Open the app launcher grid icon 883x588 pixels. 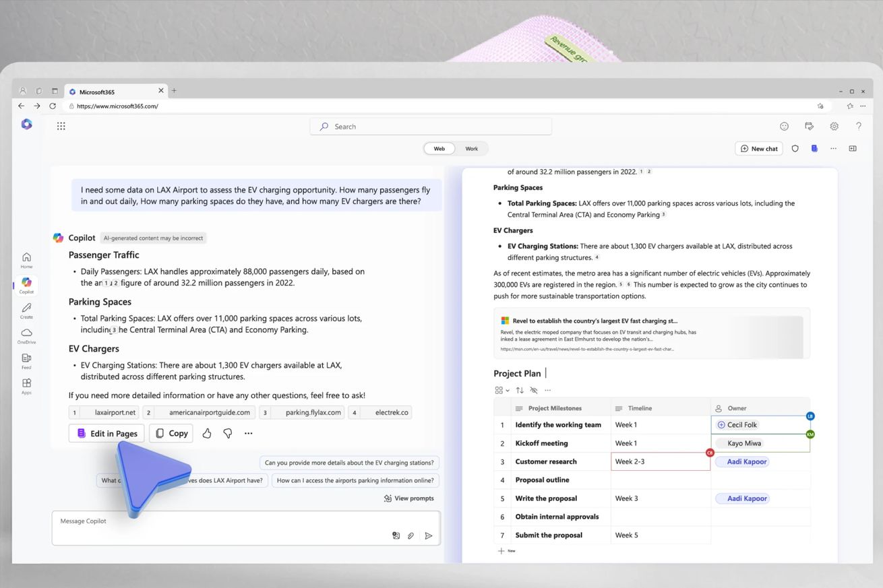click(x=61, y=126)
